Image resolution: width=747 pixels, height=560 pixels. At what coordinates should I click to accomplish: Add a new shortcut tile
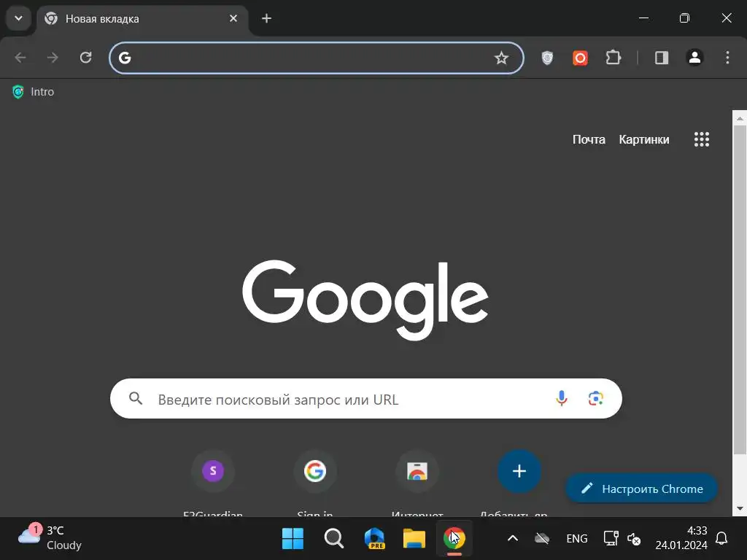(519, 471)
